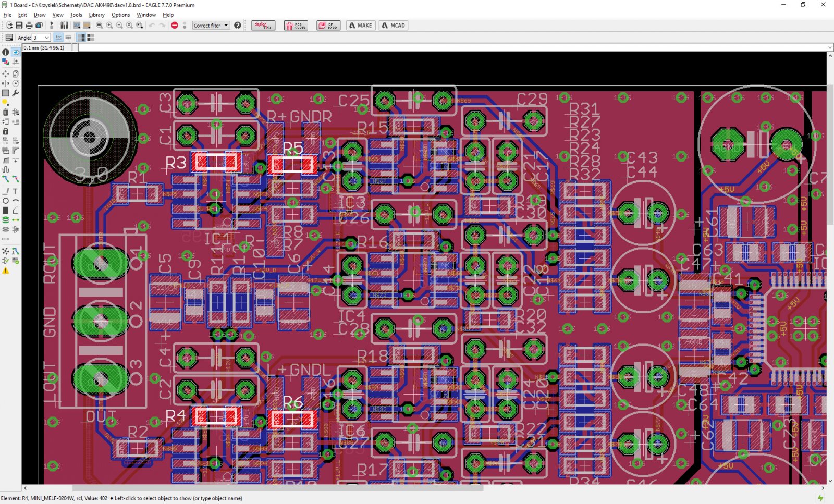Click the highlighted R3 resistor footprint

click(216, 162)
